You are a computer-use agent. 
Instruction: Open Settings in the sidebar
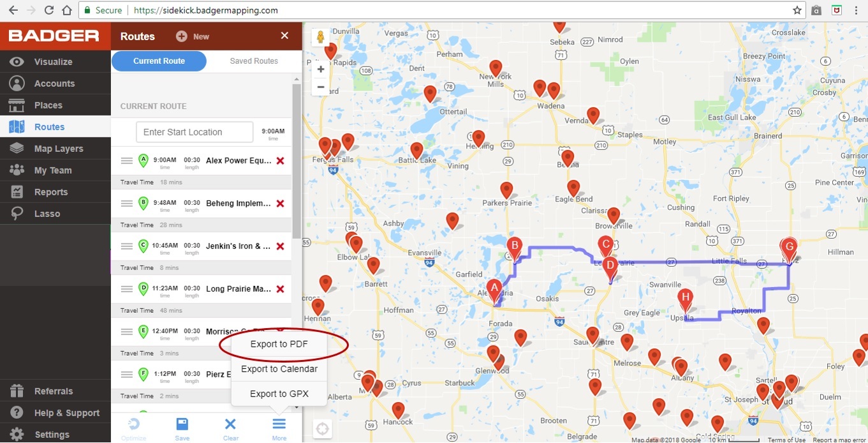pyautogui.click(x=55, y=435)
